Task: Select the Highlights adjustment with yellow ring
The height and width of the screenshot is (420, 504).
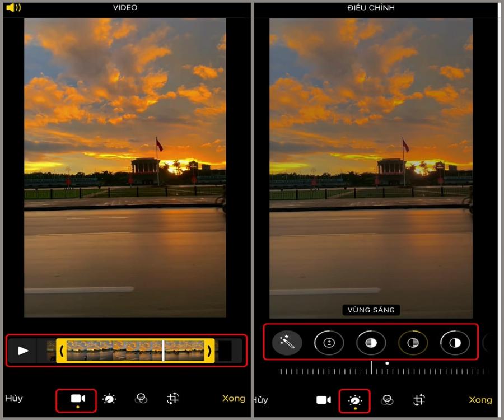Action: 413,343
